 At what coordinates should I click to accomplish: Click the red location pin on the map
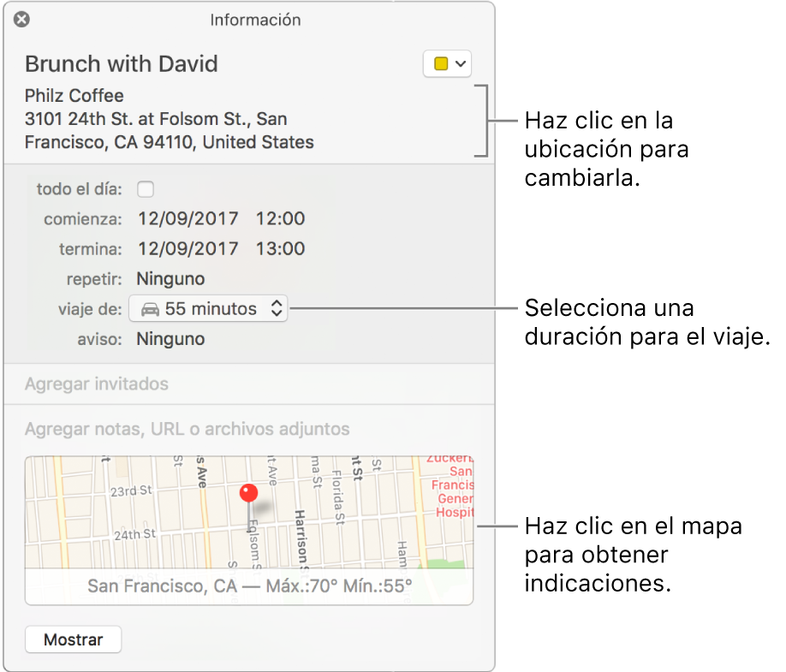point(248,494)
